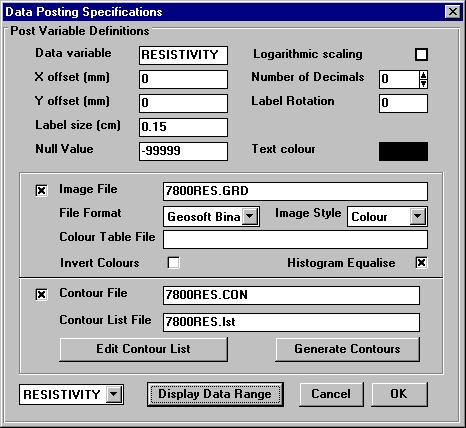Open the RESISTIVITY variable dropdown at the bottom
This screenshot has width=466, height=428.
(114, 395)
